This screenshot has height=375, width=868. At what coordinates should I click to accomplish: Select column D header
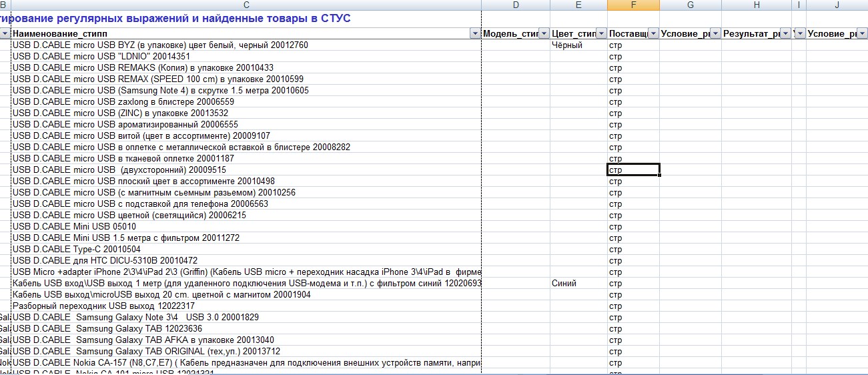(516, 5)
